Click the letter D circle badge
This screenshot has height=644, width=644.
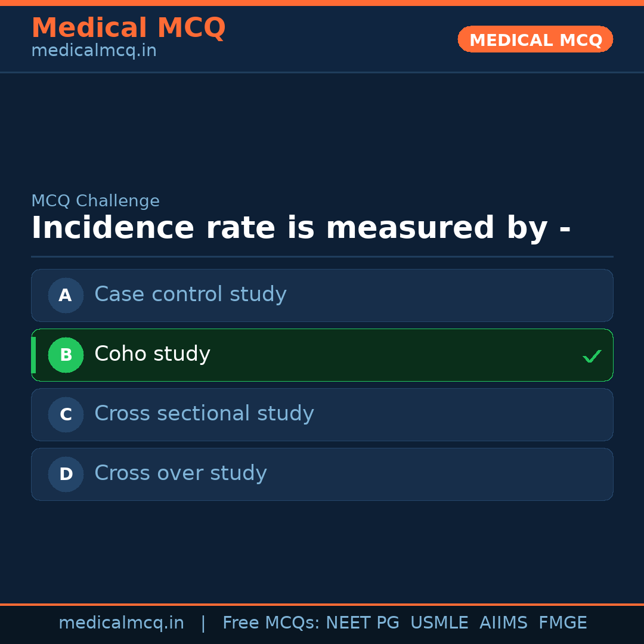tap(66, 474)
